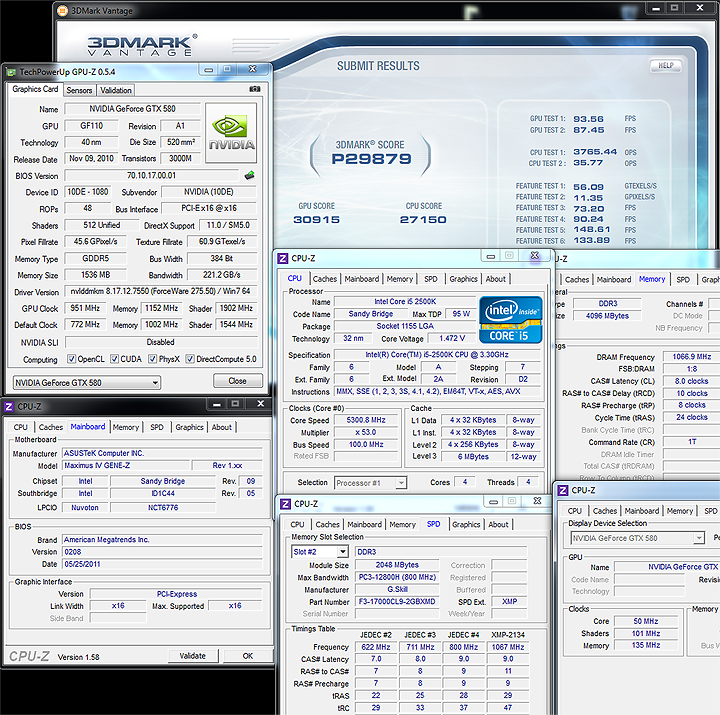Click the Intel Core i5 logo in CPU-Z

click(x=511, y=320)
